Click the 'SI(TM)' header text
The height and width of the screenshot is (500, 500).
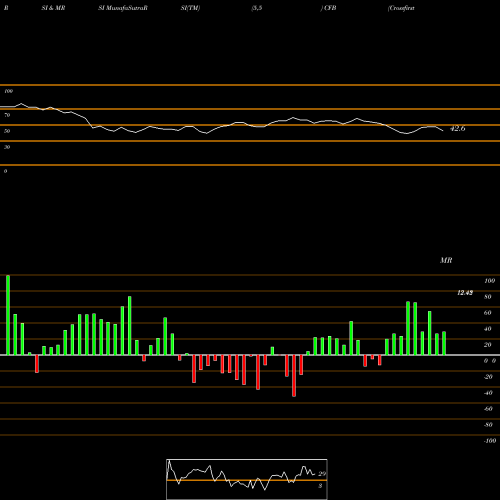point(190,8)
